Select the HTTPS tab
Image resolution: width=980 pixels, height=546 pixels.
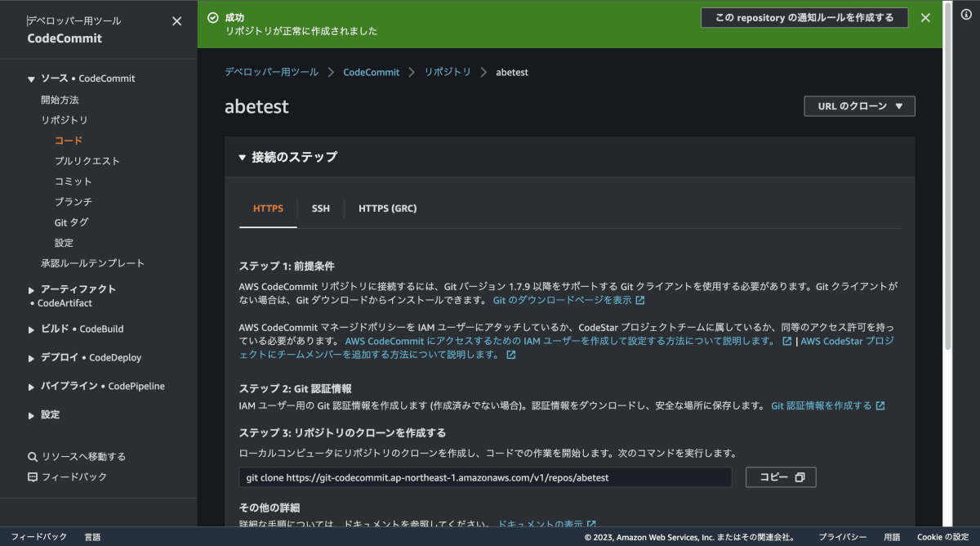[x=269, y=208]
